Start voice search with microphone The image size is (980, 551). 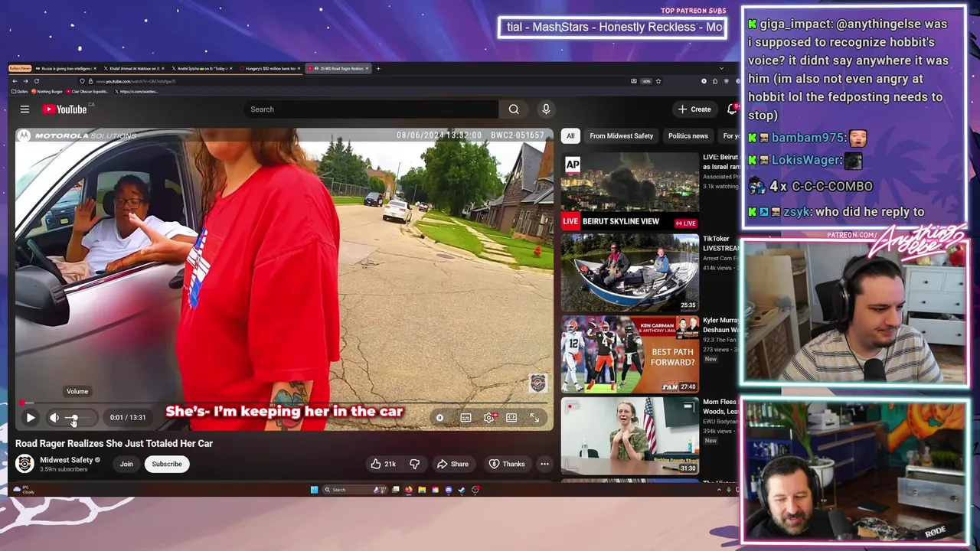coord(546,109)
